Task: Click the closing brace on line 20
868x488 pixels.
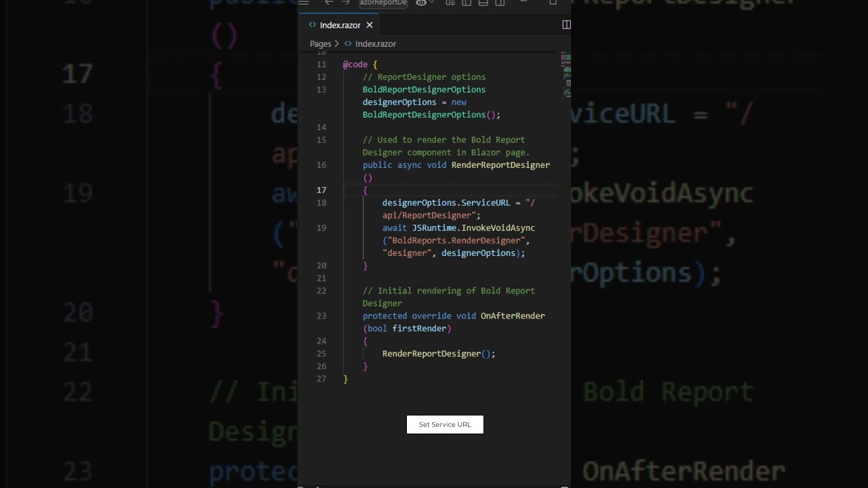Action: [365, 266]
